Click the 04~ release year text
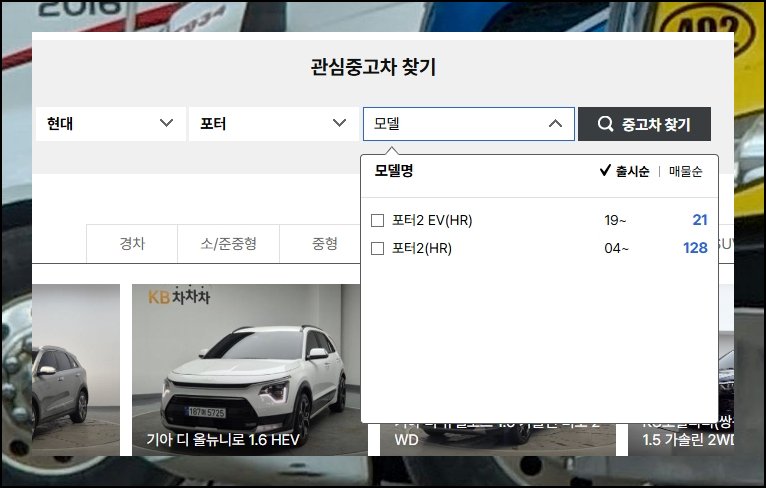The width and height of the screenshot is (766, 488). 616,249
